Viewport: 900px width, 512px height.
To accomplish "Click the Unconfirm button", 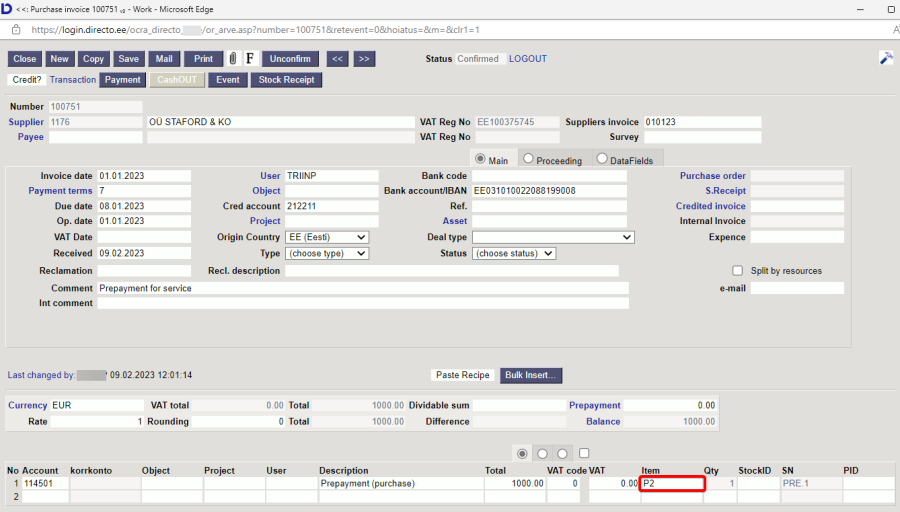I will coord(290,59).
